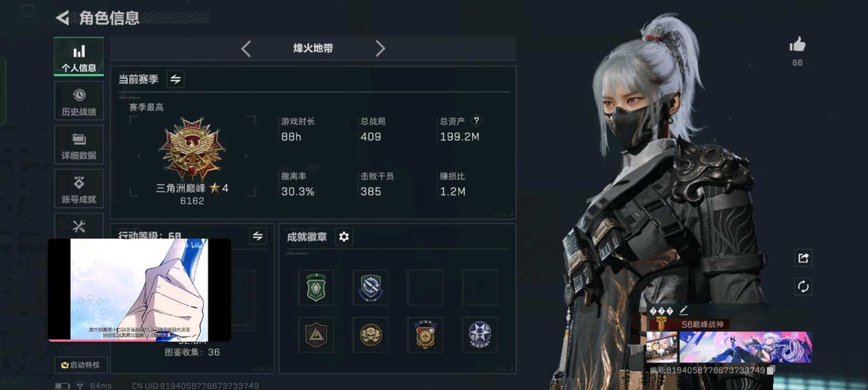Open the 个人信息 tab
This screenshot has width=868, height=390.
pos(78,57)
